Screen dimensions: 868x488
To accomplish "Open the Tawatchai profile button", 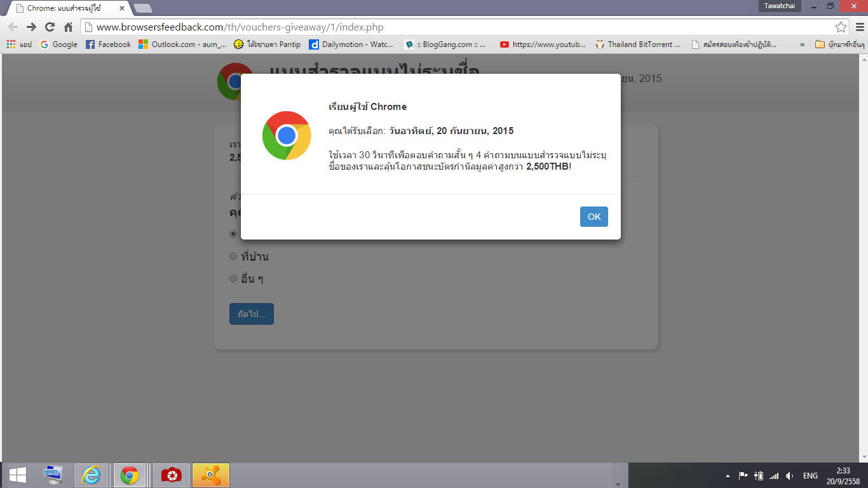I will 780,6.
